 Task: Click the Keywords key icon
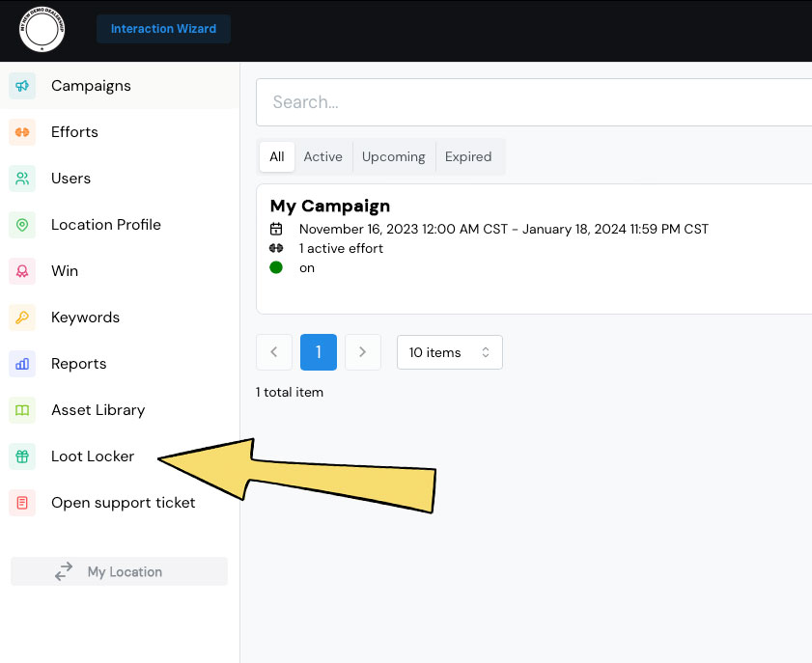[22, 318]
